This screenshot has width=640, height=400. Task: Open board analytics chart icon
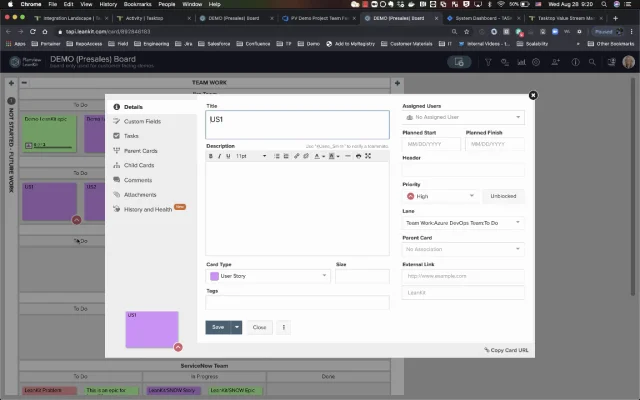(x=521, y=62)
